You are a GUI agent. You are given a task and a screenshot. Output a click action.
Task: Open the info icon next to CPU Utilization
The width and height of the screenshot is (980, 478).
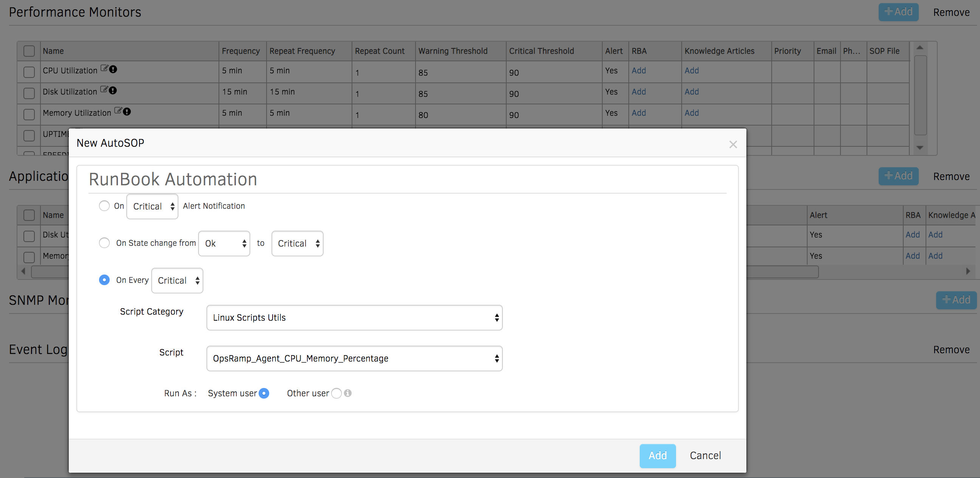pos(113,69)
